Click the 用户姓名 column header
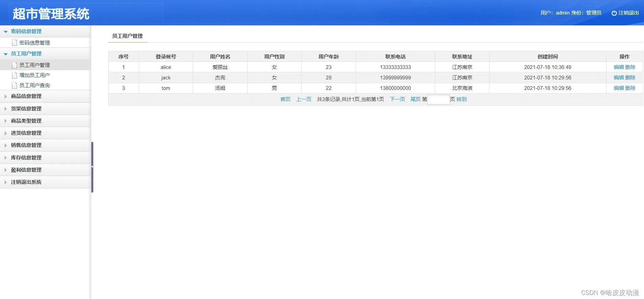 click(220, 57)
